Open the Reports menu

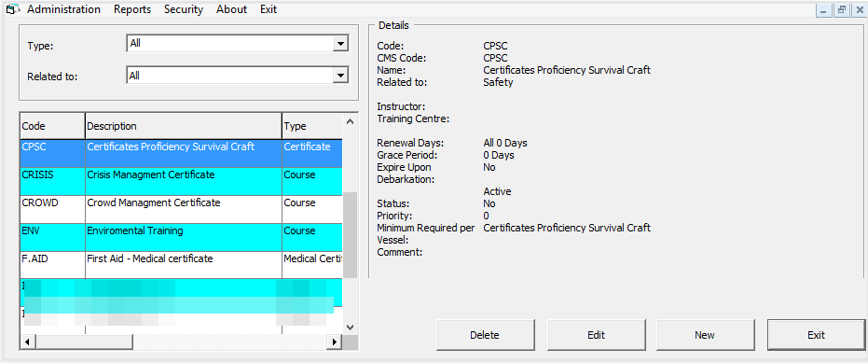click(x=132, y=9)
